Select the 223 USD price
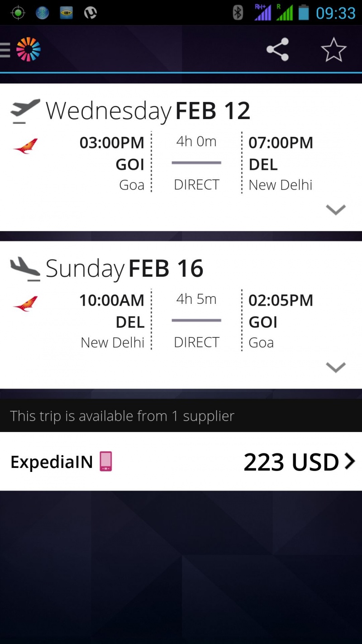Viewport: 362px width, 644px height. click(291, 462)
